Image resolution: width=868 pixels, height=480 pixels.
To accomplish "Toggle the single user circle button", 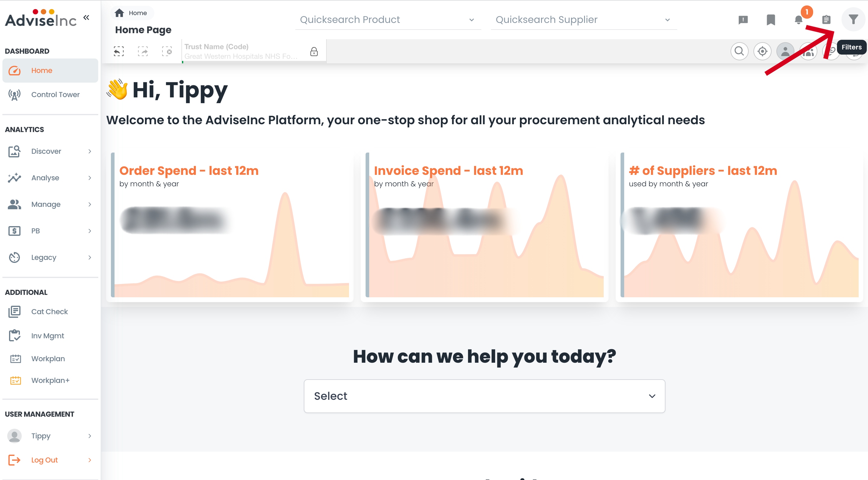I will pos(785,51).
